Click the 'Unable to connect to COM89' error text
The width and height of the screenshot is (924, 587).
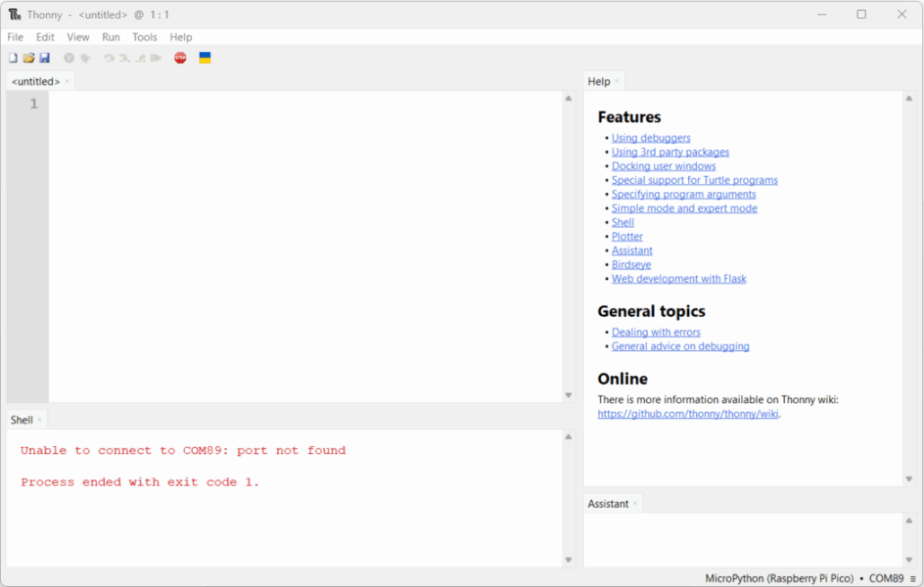pyautogui.click(x=183, y=451)
